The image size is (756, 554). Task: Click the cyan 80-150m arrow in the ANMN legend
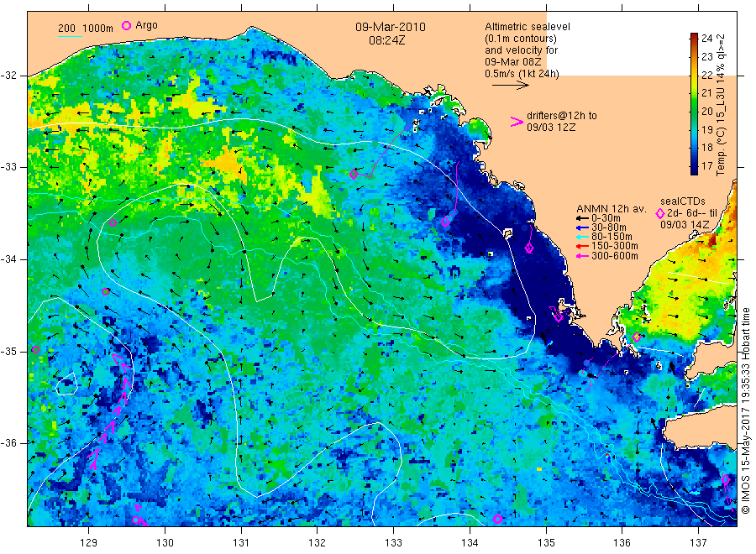[x=582, y=237]
